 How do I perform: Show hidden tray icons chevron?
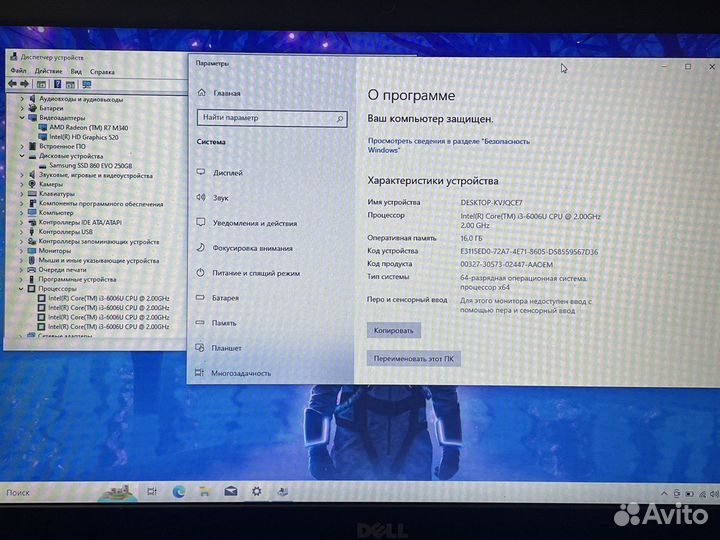tap(664, 494)
